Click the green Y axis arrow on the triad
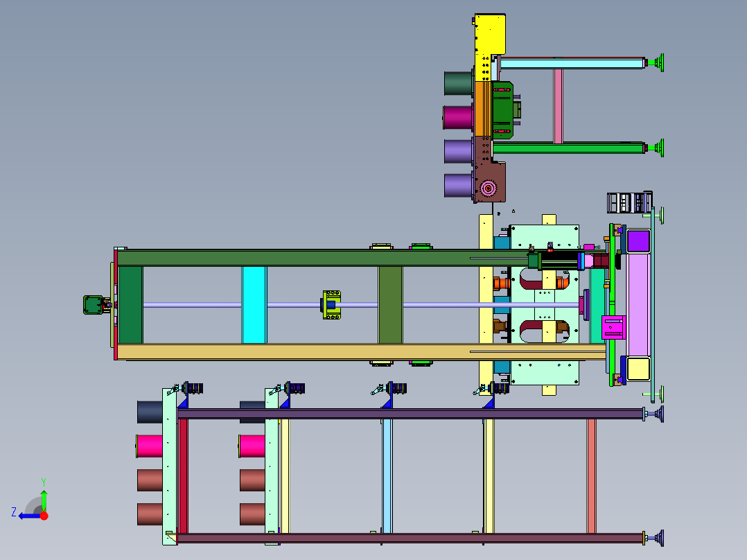This screenshot has width=747, height=560. click(44, 500)
